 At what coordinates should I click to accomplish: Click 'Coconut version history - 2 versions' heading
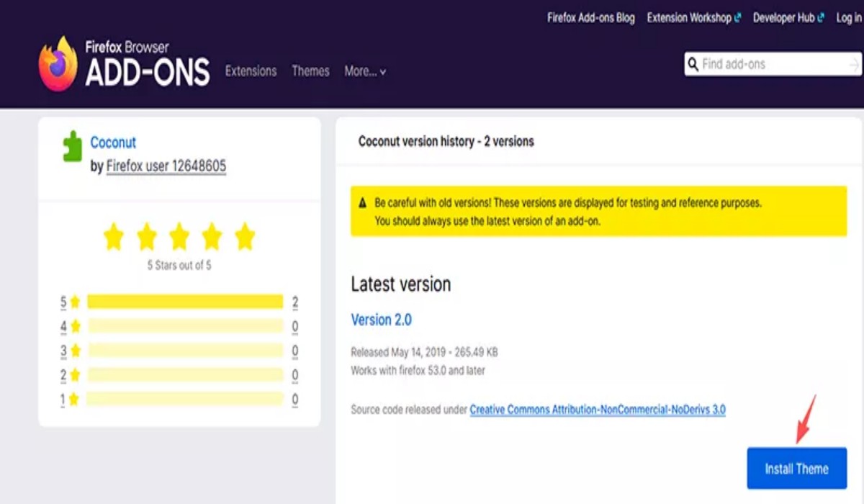(446, 141)
